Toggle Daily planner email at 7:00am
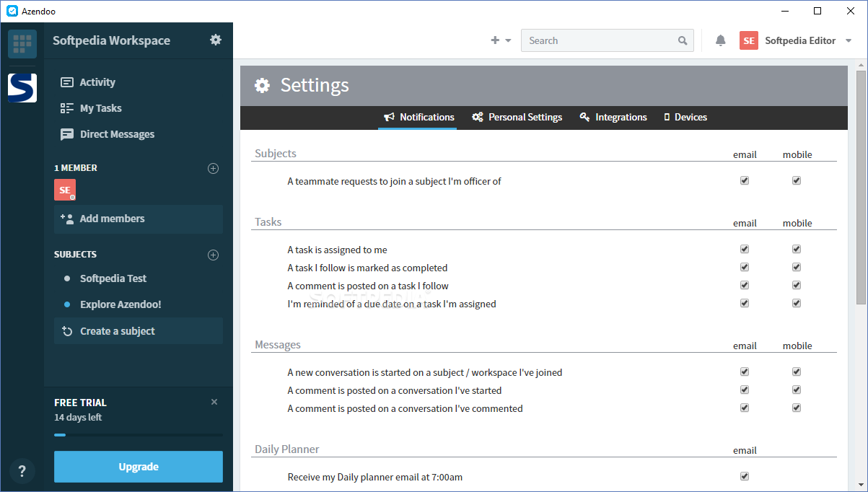The width and height of the screenshot is (868, 492). coord(745,476)
